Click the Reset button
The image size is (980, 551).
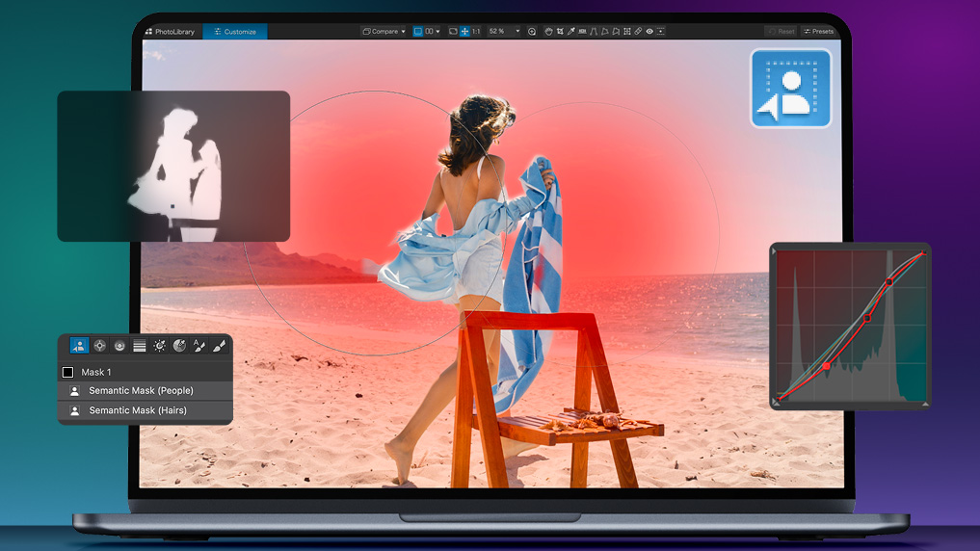(781, 31)
